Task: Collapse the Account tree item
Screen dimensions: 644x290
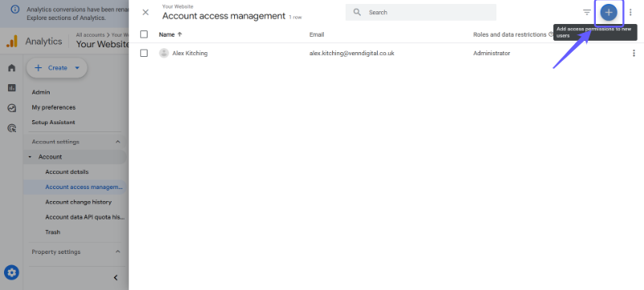Action: tap(30, 157)
